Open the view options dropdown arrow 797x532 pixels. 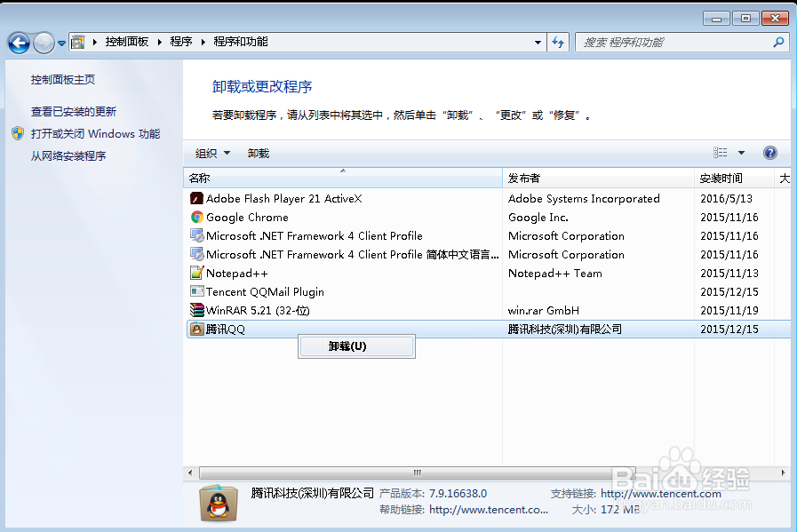coord(741,153)
